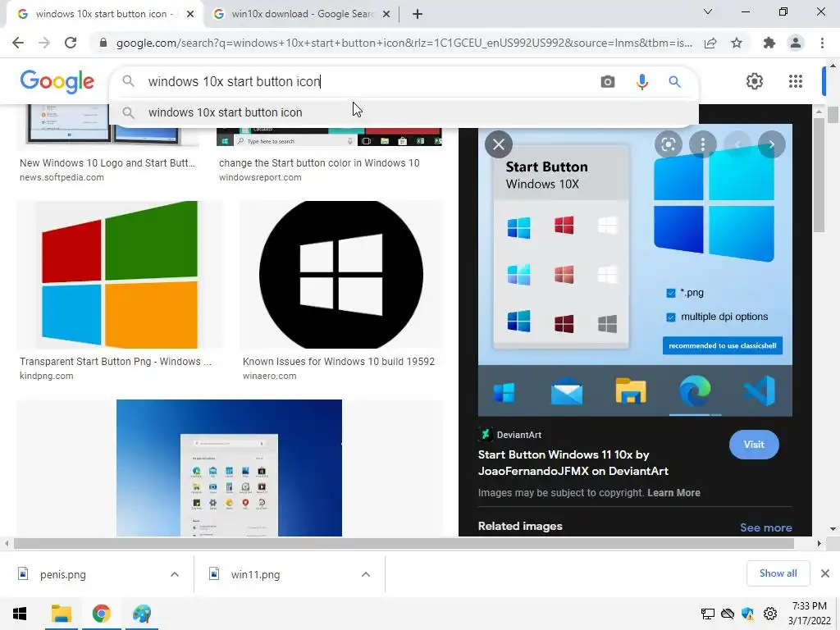Share this page from address bar

click(710, 43)
